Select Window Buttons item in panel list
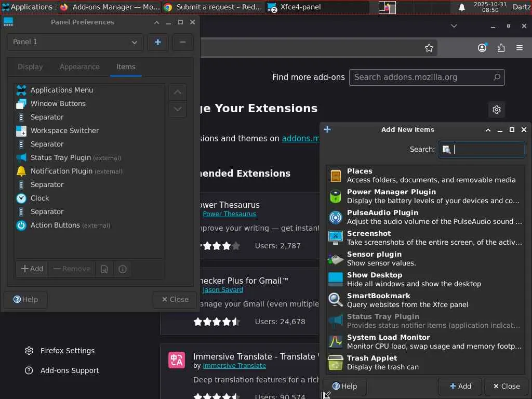Image resolution: width=532 pixels, height=399 pixels. coord(89,104)
